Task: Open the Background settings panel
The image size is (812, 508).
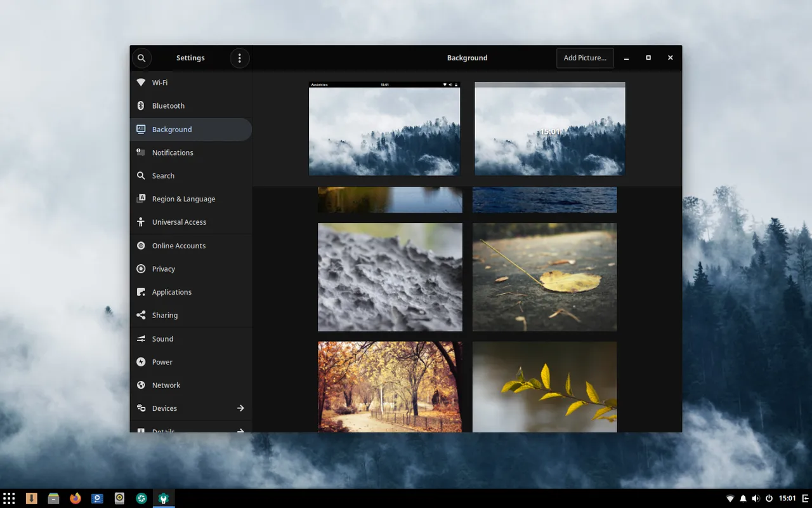Action: (191, 130)
